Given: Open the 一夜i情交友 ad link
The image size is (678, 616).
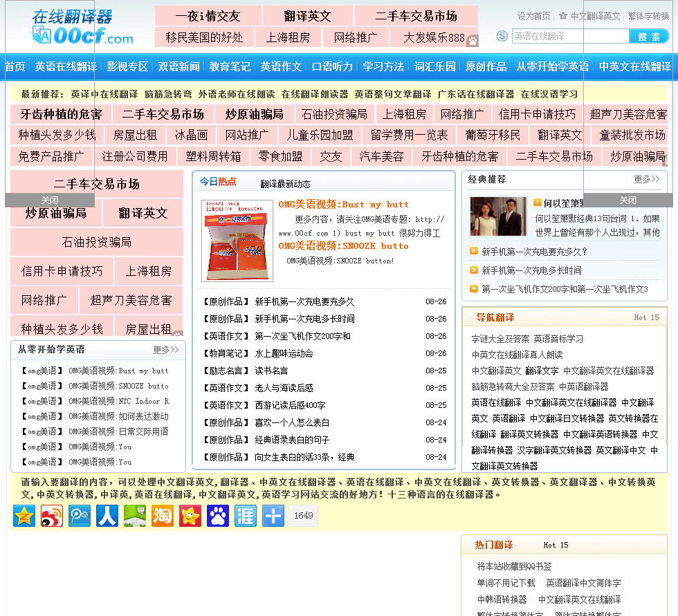Looking at the screenshot, I should (208, 16).
